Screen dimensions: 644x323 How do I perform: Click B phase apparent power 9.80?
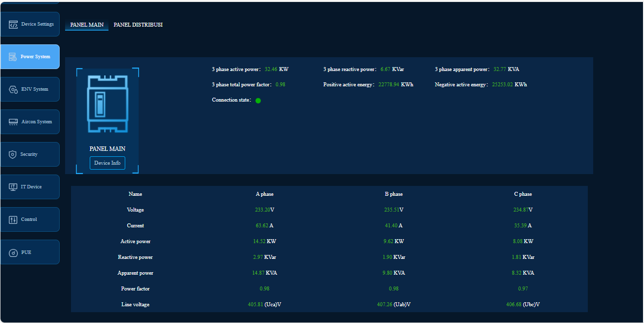(x=387, y=273)
